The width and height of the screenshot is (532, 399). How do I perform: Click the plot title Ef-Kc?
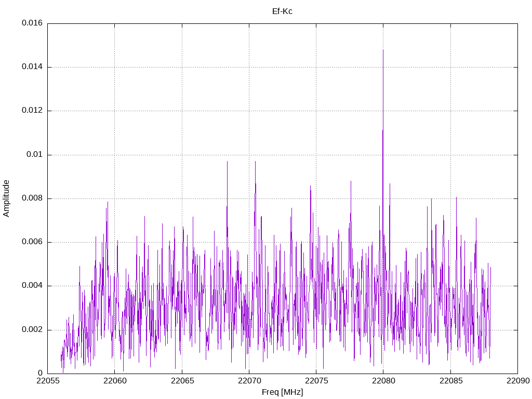282,11
